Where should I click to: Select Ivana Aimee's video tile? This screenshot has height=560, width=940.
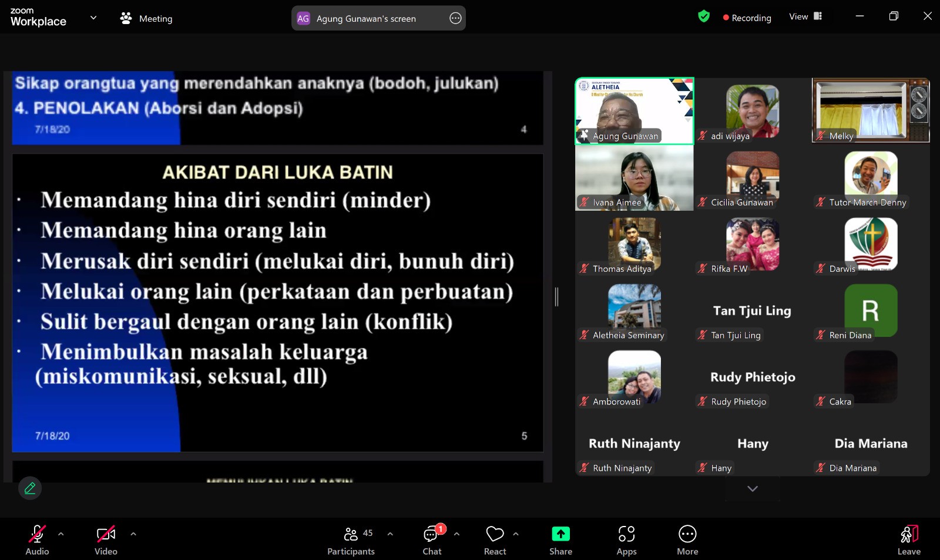(x=634, y=177)
